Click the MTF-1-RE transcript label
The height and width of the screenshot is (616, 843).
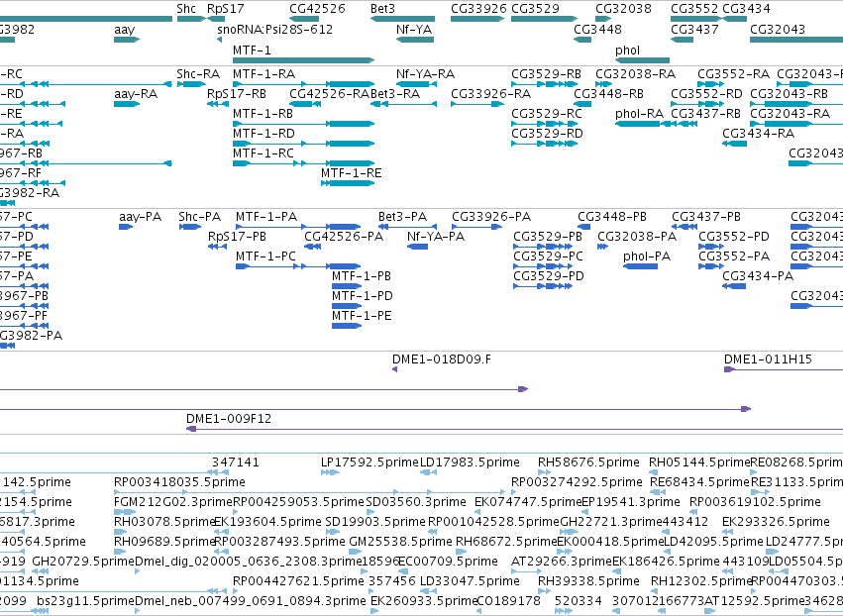[351, 173]
